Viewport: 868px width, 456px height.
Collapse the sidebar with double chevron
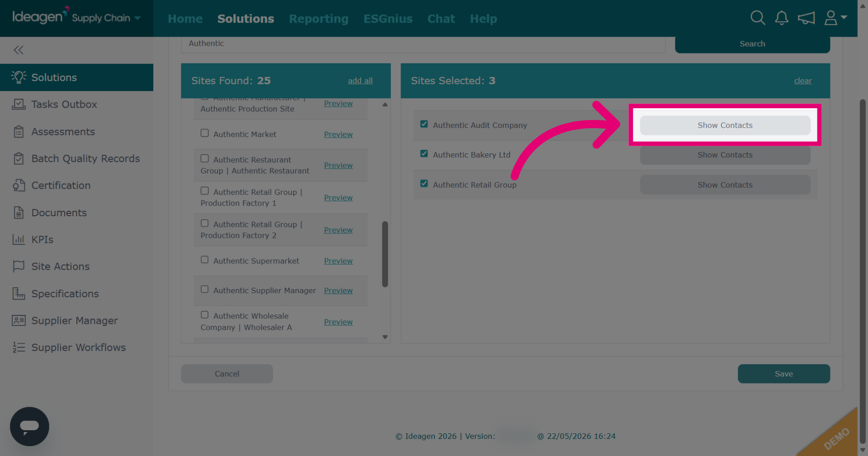(x=19, y=50)
